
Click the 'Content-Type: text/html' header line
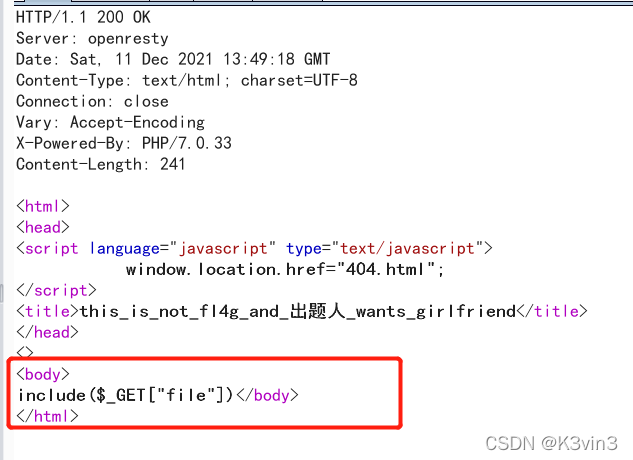click(187, 80)
